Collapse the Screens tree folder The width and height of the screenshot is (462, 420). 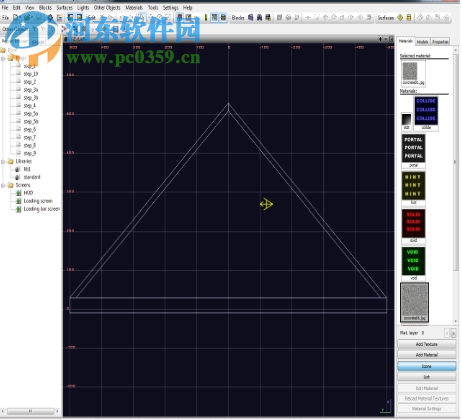tap(3, 185)
